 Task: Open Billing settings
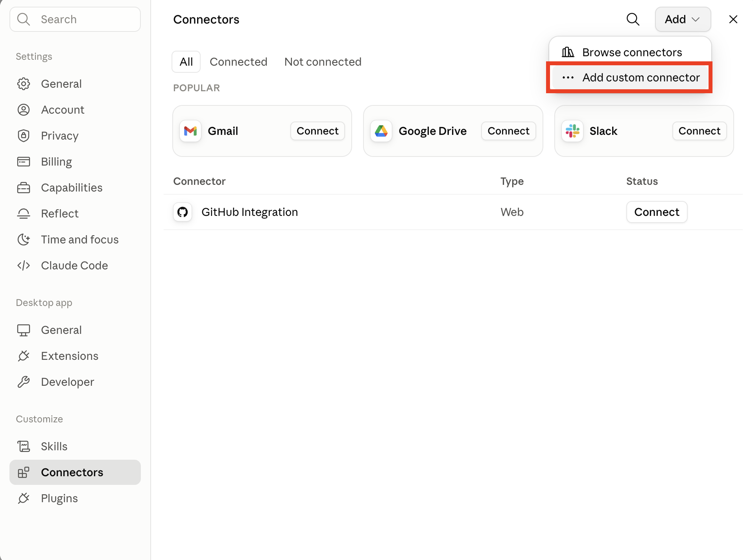tap(75, 162)
